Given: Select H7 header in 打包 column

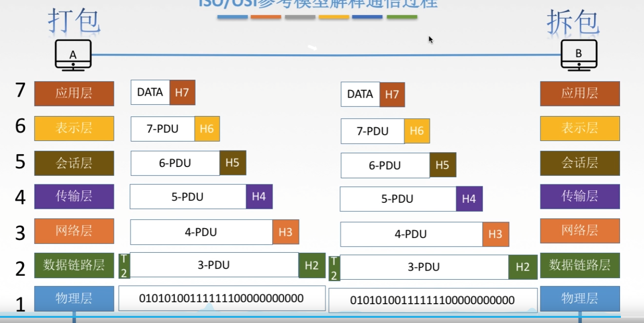Looking at the screenshot, I should 182,92.
